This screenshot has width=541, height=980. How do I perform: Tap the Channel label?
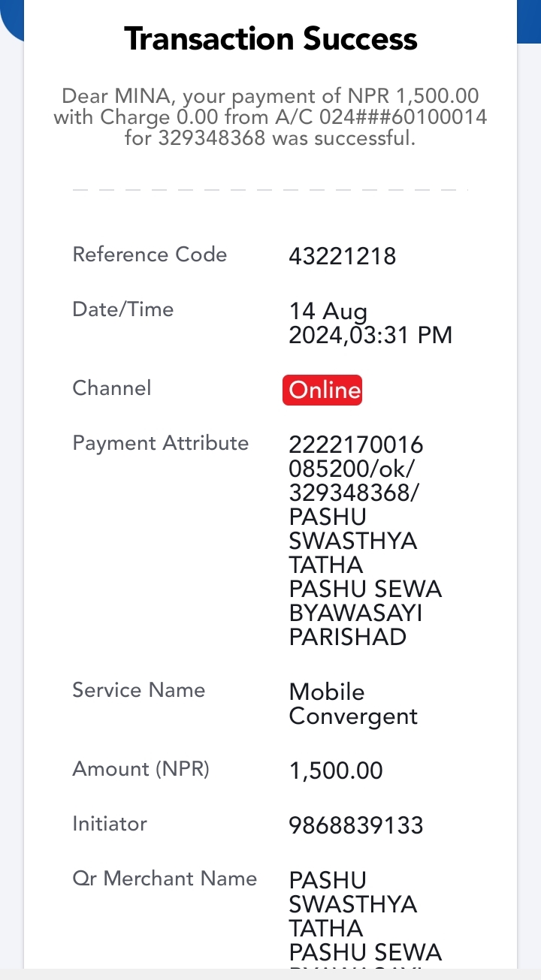click(x=111, y=388)
